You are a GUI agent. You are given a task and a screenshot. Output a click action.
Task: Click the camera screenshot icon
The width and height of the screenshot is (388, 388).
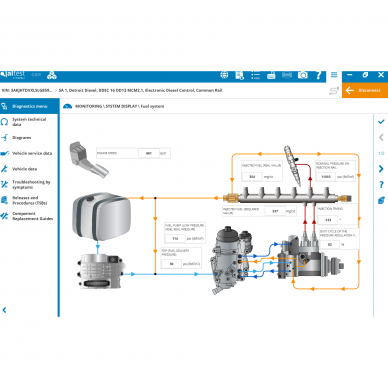pos(303,75)
